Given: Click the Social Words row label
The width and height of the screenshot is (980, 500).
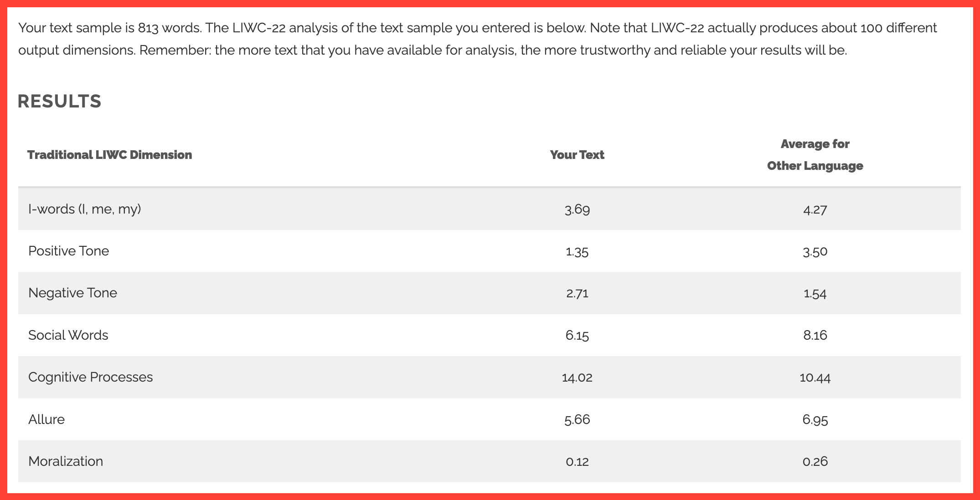Looking at the screenshot, I should pyautogui.click(x=68, y=335).
